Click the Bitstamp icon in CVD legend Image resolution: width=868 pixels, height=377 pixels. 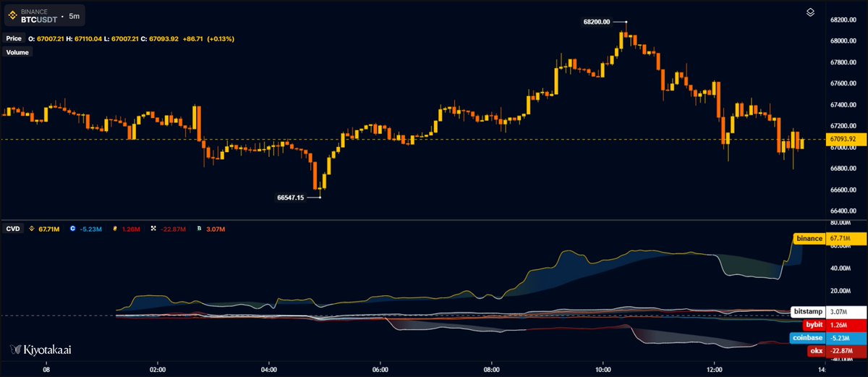(199, 229)
